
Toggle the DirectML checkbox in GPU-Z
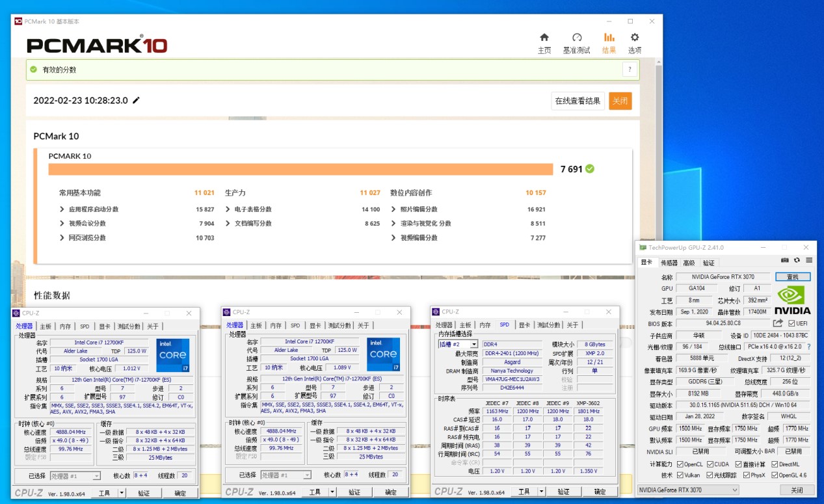pyautogui.click(x=775, y=464)
